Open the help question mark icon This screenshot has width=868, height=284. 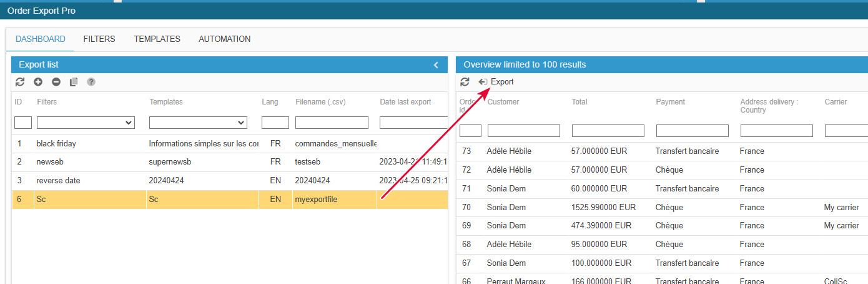coord(91,82)
